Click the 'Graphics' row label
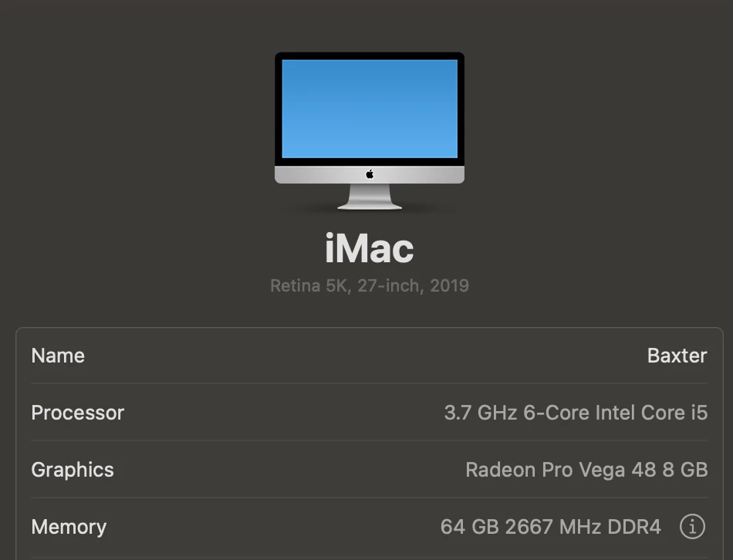Image resolution: width=733 pixels, height=560 pixels. pos(73,470)
